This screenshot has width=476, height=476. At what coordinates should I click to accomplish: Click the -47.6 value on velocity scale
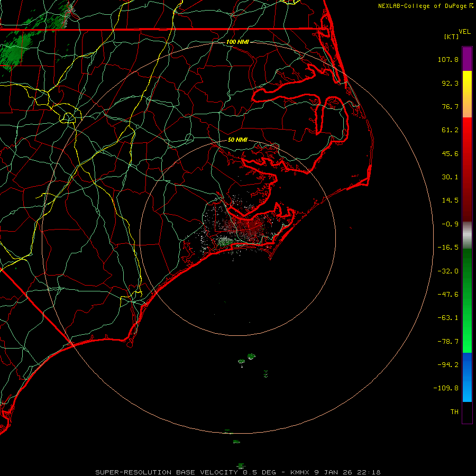pyautogui.click(x=448, y=295)
